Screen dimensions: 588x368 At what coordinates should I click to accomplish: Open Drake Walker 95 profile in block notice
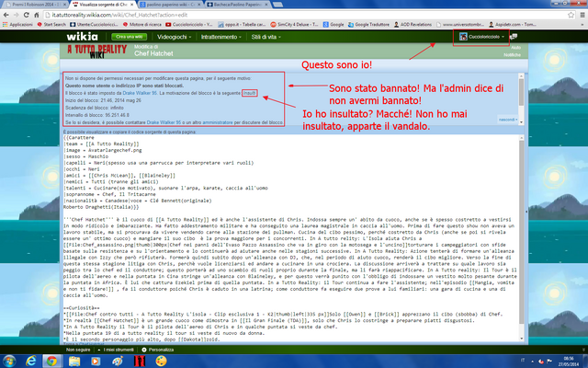click(x=140, y=93)
